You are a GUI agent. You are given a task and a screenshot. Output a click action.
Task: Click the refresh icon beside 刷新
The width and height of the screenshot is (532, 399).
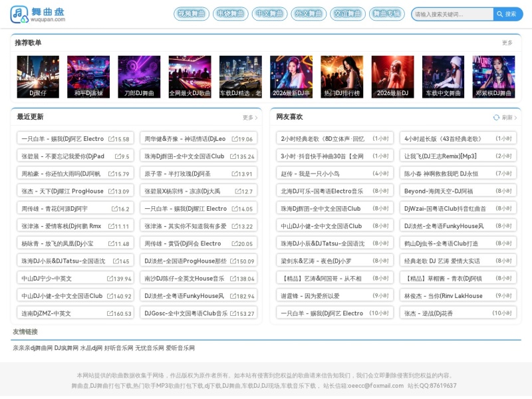(496, 118)
